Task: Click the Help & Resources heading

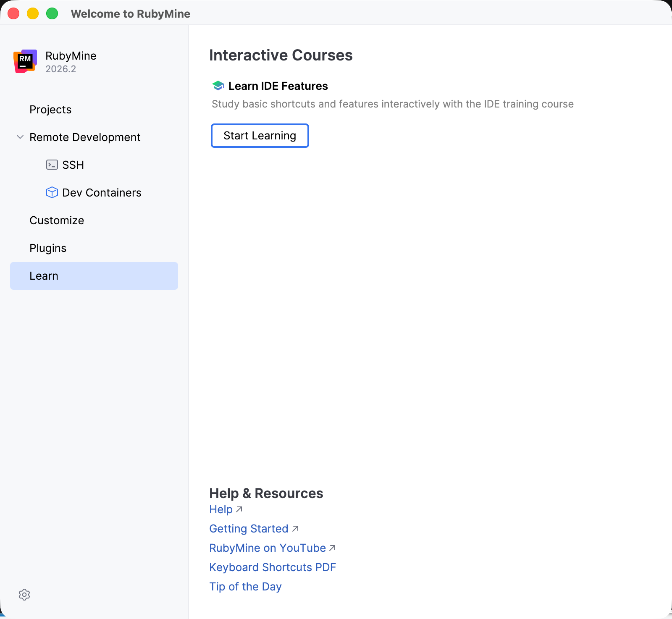Action: tap(266, 493)
